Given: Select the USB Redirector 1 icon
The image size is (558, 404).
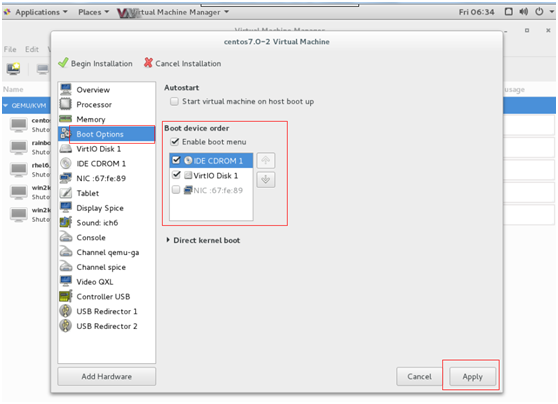Looking at the screenshot, I should pyautogui.click(x=66, y=311).
